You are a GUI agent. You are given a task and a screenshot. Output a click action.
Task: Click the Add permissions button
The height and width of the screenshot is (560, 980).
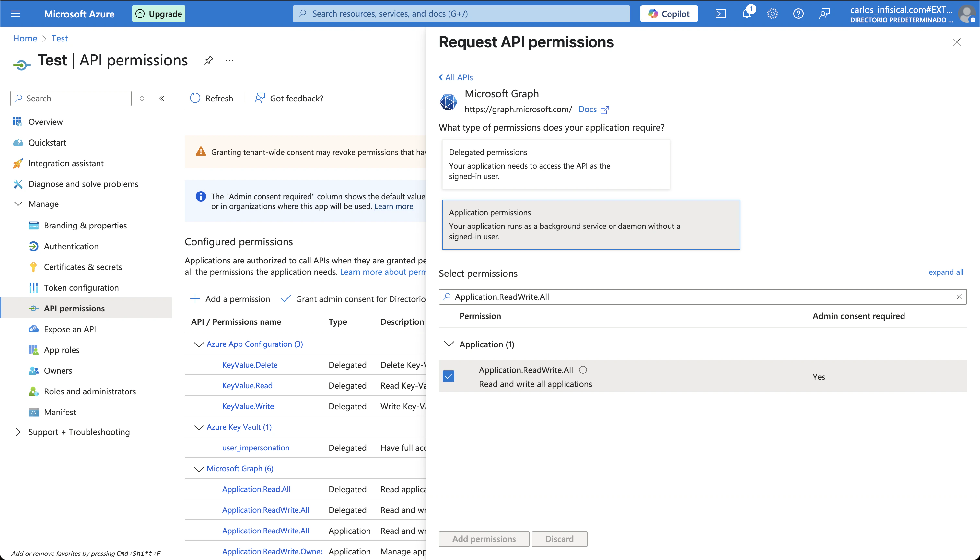(x=484, y=539)
